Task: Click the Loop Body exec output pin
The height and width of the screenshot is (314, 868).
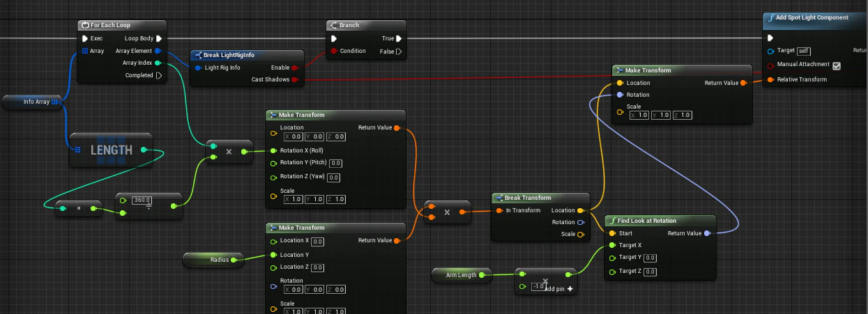Action: [x=159, y=39]
